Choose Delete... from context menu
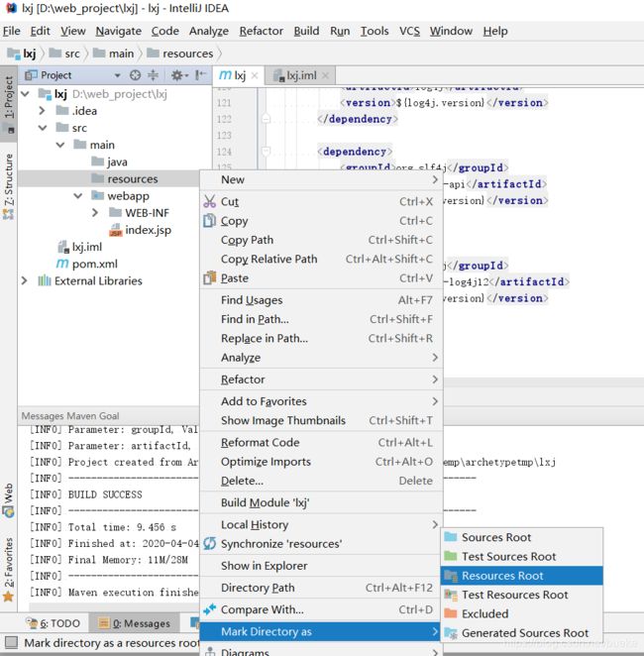The width and height of the screenshot is (644, 656). (x=321, y=482)
